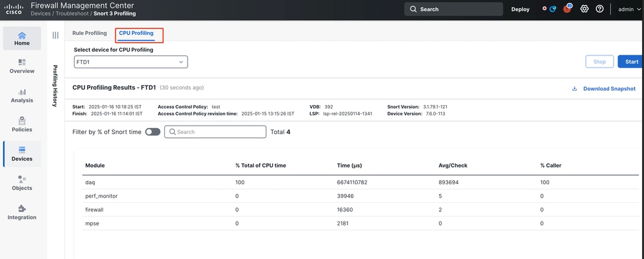Click the module Search input field

[x=215, y=132]
